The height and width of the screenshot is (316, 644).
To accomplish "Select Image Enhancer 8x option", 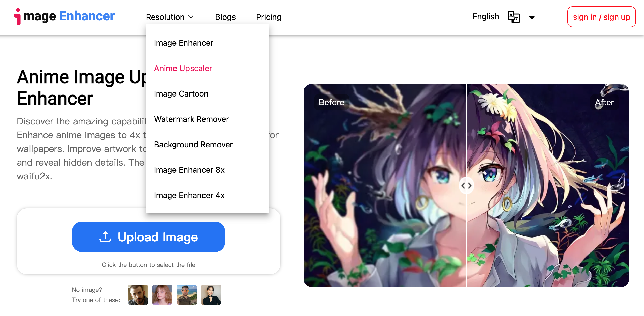I will point(189,169).
